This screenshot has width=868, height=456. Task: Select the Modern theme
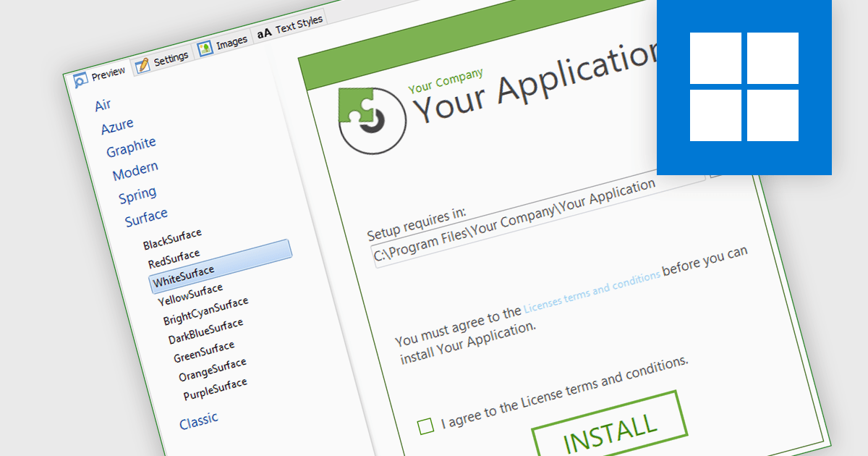tap(135, 171)
